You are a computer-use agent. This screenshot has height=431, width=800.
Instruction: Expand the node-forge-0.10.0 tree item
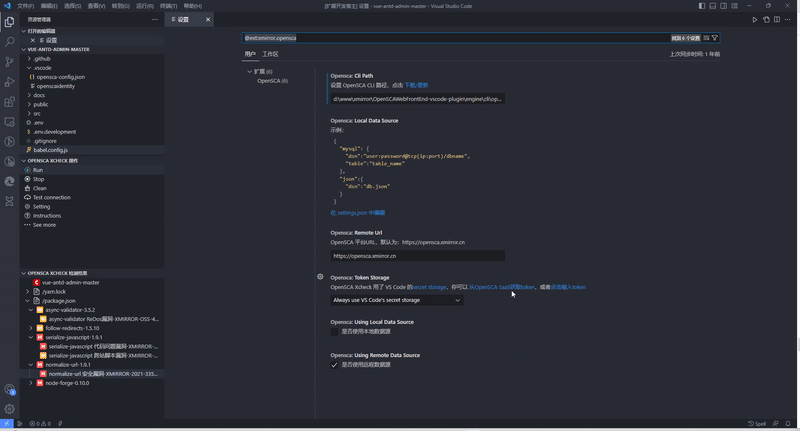tap(30, 382)
